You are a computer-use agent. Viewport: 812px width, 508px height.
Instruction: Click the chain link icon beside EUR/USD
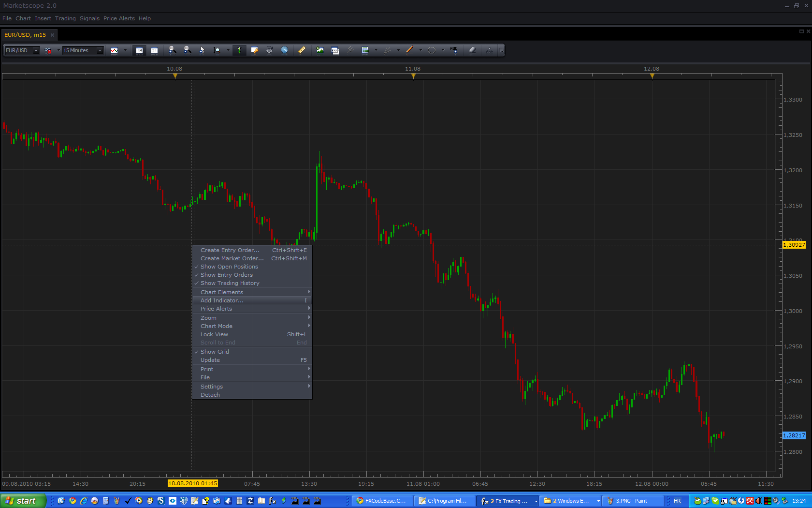coord(48,50)
